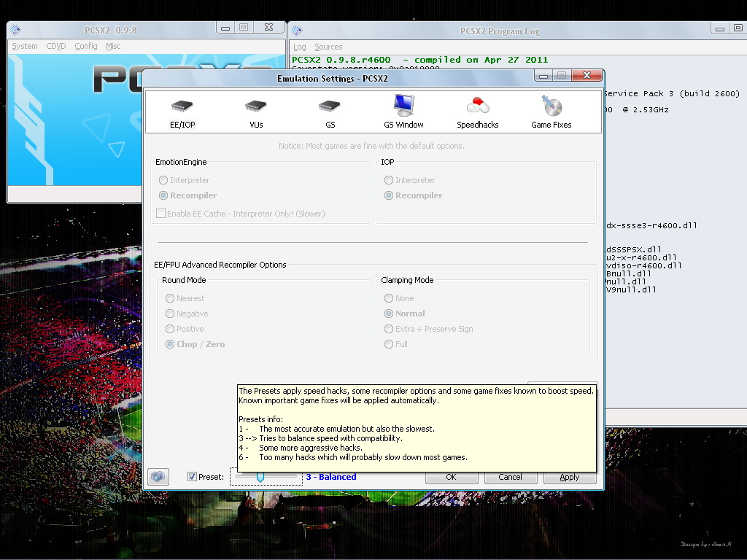Click the Apply button
The image size is (747, 560).
tap(569, 477)
